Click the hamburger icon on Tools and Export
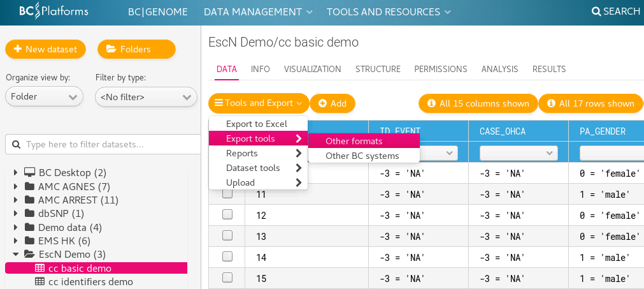Viewport: 644px width, 289px height. click(x=219, y=103)
